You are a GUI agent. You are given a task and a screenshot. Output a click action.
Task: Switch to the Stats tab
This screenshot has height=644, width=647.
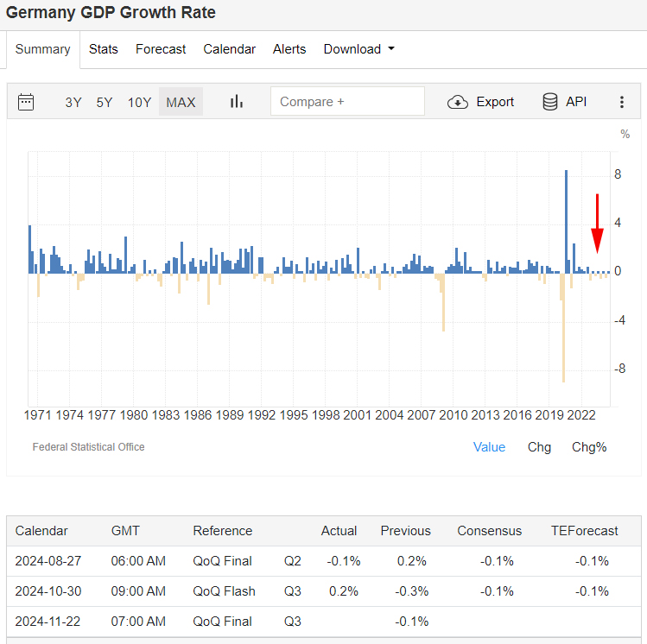tap(103, 49)
